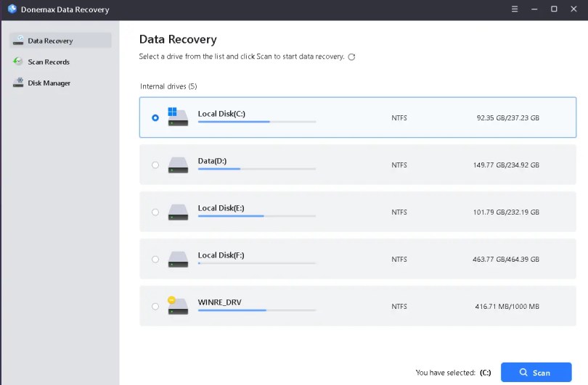588x385 pixels.
Task: Select the Local Disk(E:) radio button
Action: (155, 212)
